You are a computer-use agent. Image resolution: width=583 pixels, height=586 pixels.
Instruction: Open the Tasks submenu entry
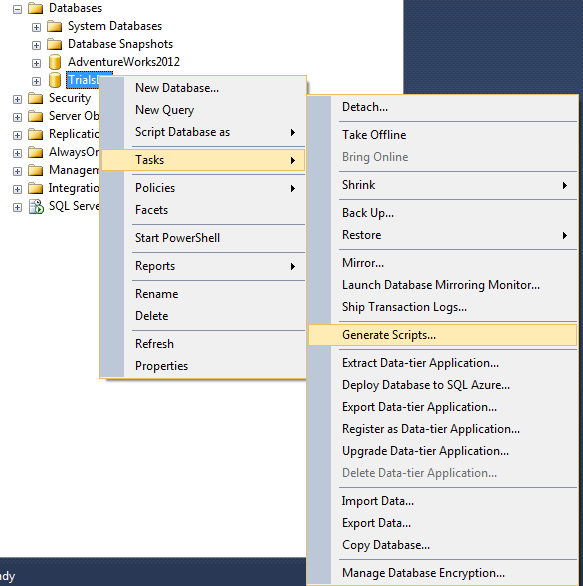click(203, 160)
